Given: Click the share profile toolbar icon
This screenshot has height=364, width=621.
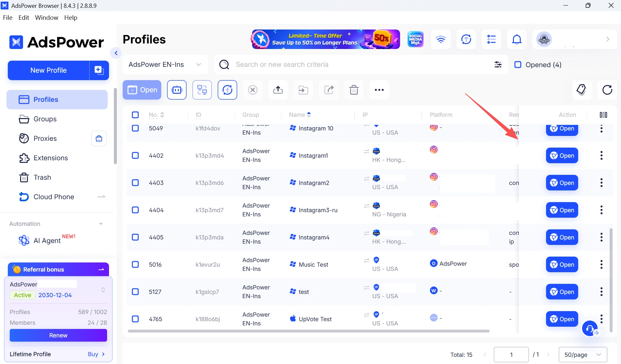Looking at the screenshot, I should 329,90.
